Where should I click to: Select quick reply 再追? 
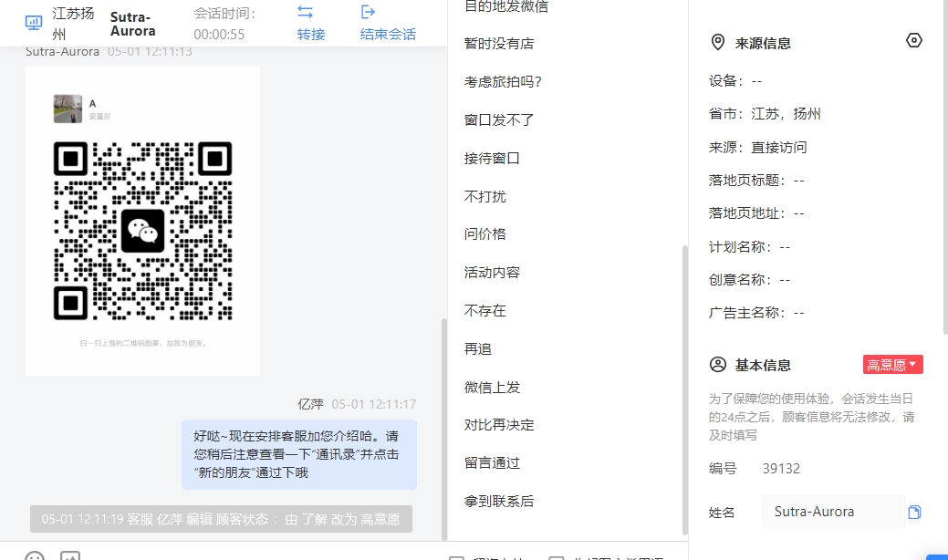pos(477,349)
